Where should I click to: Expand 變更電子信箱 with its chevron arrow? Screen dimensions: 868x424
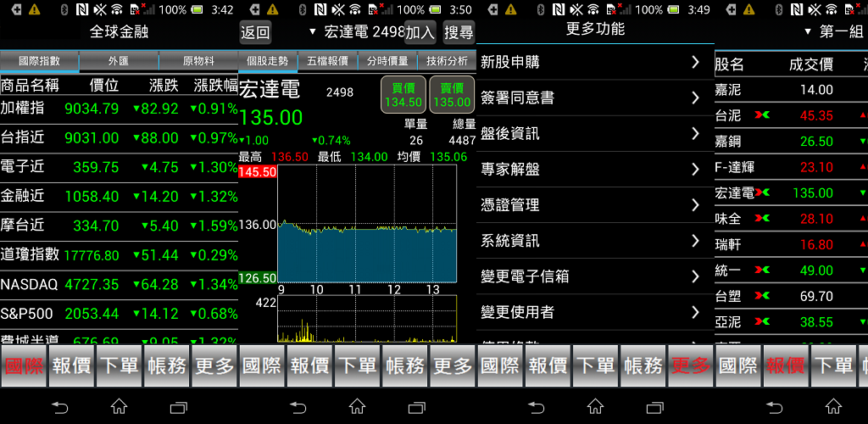tap(696, 276)
